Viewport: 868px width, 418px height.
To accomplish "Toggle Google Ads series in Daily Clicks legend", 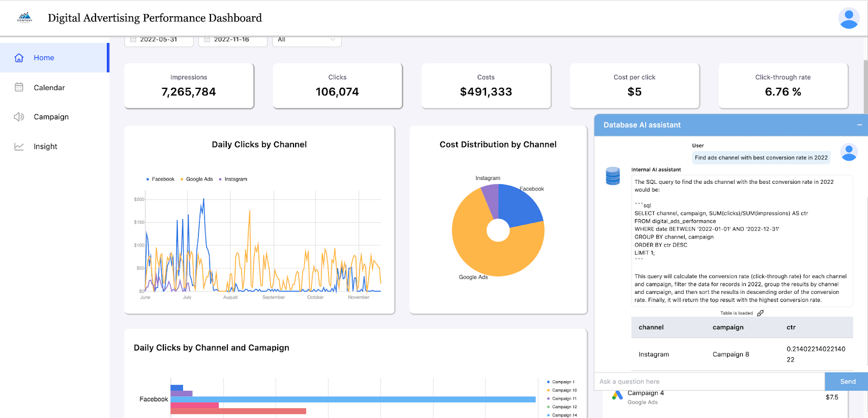I will [197, 179].
